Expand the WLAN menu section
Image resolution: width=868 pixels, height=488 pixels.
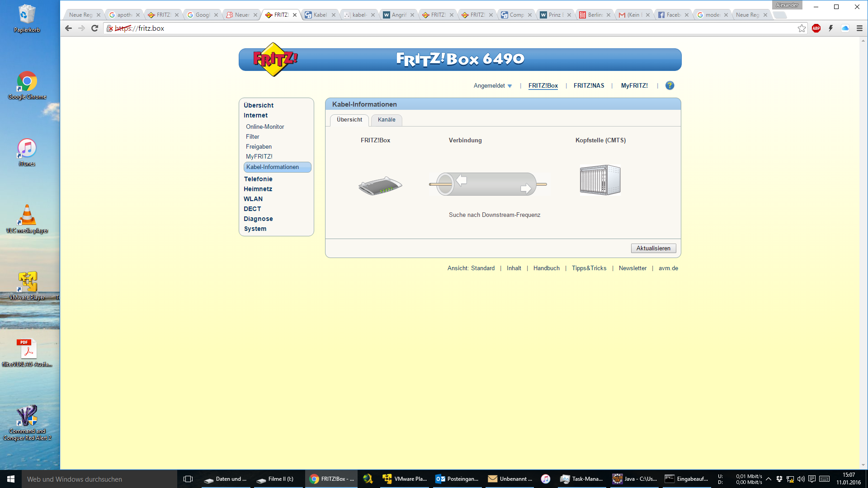[253, 199]
